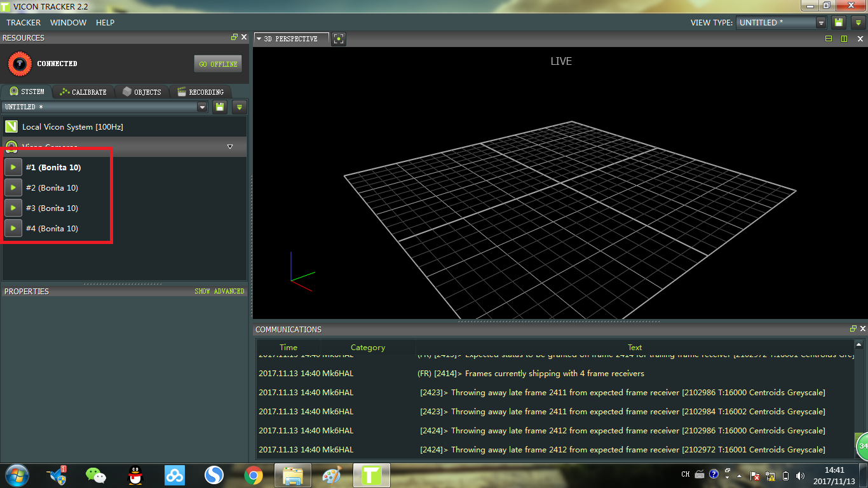Viewport: 868px width, 488px height.
Task: Undock the Resources panel
Action: [234, 37]
